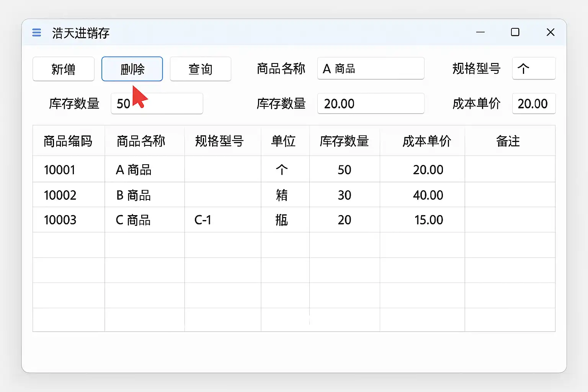Click the C-1 specification cell
The width and height of the screenshot is (588, 392).
click(x=203, y=220)
